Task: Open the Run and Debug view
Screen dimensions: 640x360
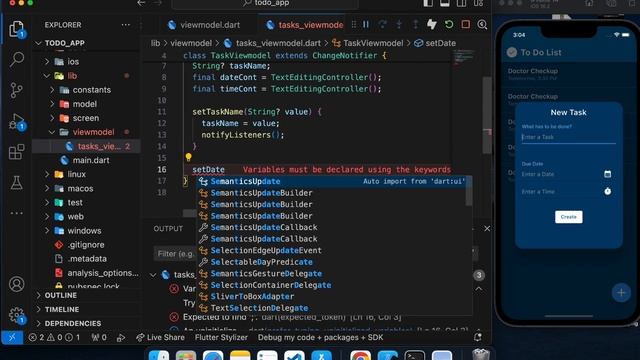Action: pyautogui.click(x=16, y=121)
